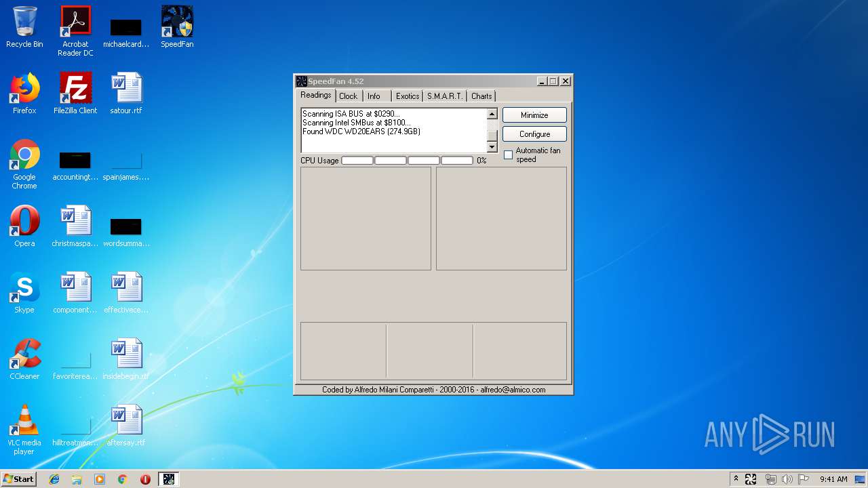Open the insidebegin.rtf document icon
Screen dimensions: 868x488
pos(126,359)
